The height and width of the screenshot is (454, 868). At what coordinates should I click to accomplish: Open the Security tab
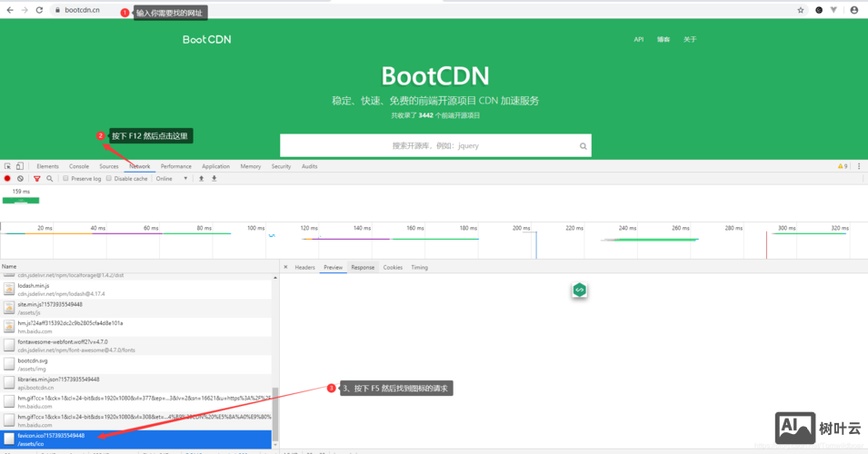pyautogui.click(x=281, y=166)
